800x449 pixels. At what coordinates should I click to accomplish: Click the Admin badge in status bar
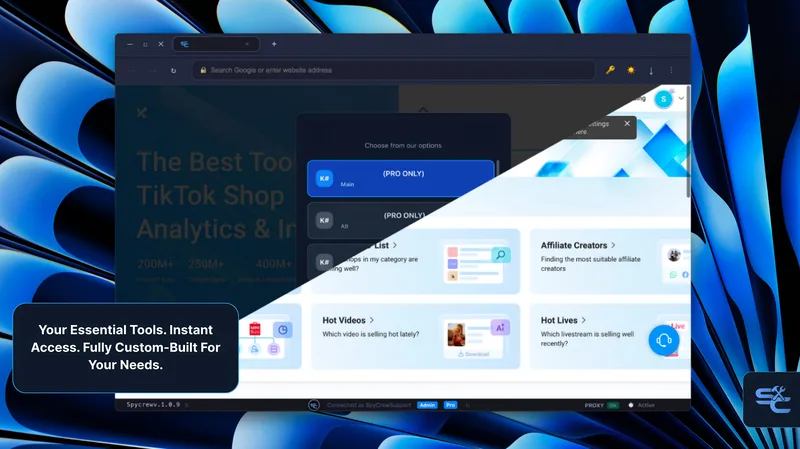click(x=427, y=405)
